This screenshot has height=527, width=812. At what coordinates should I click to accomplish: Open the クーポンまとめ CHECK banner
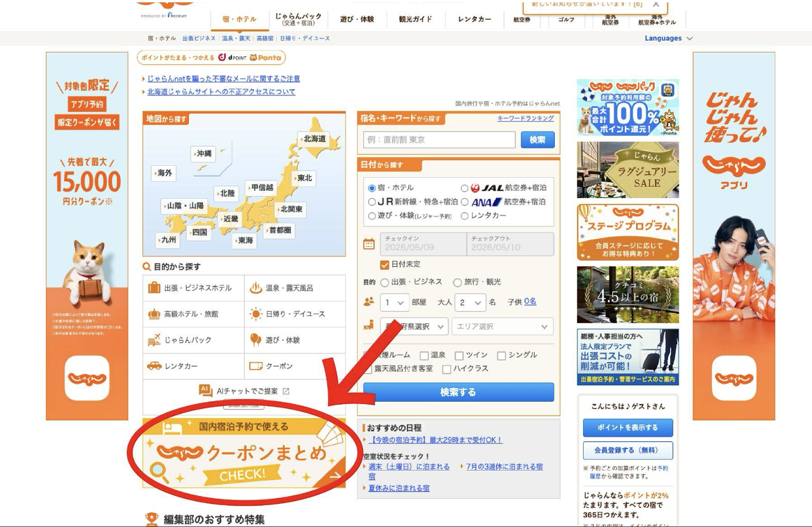pyautogui.click(x=244, y=453)
